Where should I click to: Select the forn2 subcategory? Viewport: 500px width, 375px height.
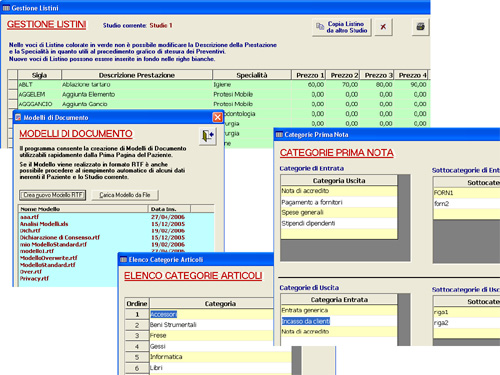pos(467,203)
